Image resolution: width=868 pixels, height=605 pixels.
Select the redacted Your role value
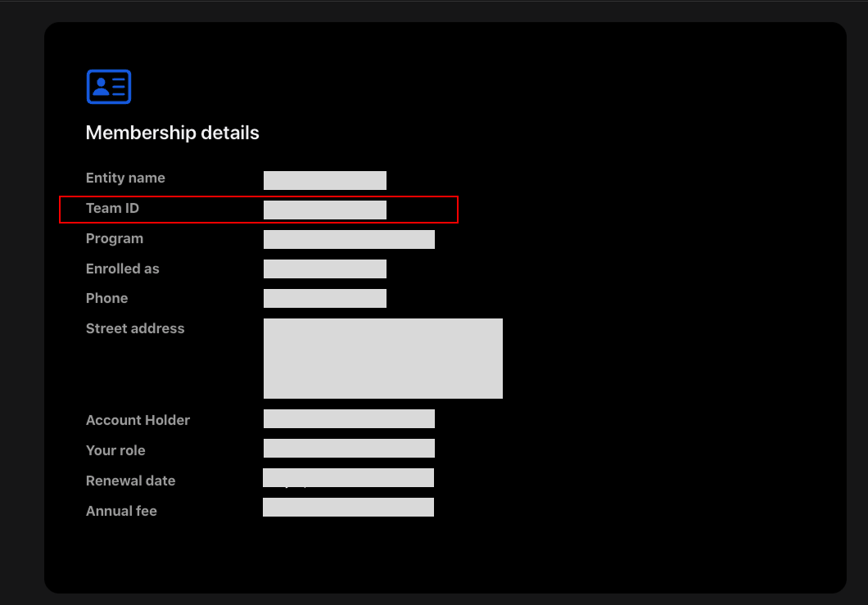349,449
